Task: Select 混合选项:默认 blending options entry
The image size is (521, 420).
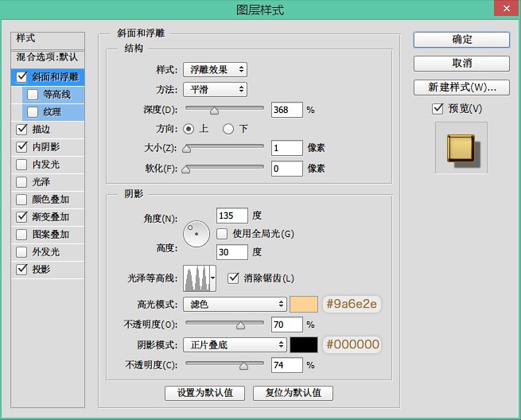Action: tap(48, 57)
